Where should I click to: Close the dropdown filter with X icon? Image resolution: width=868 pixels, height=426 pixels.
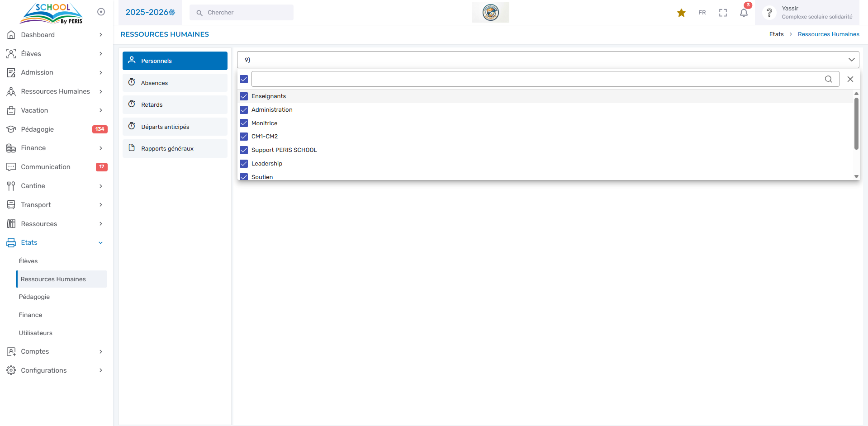click(x=850, y=79)
